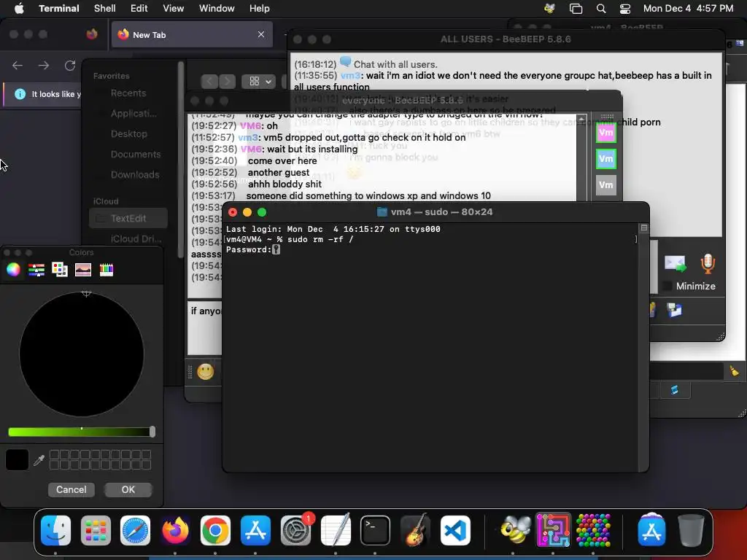Click Cancel in the Colors panel
This screenshot has width=747, height=560.
point(71,489)
